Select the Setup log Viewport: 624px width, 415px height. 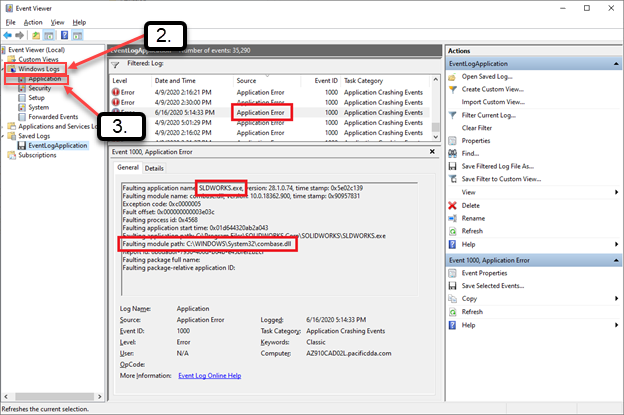pyautogui.click(x=36, y=98)
